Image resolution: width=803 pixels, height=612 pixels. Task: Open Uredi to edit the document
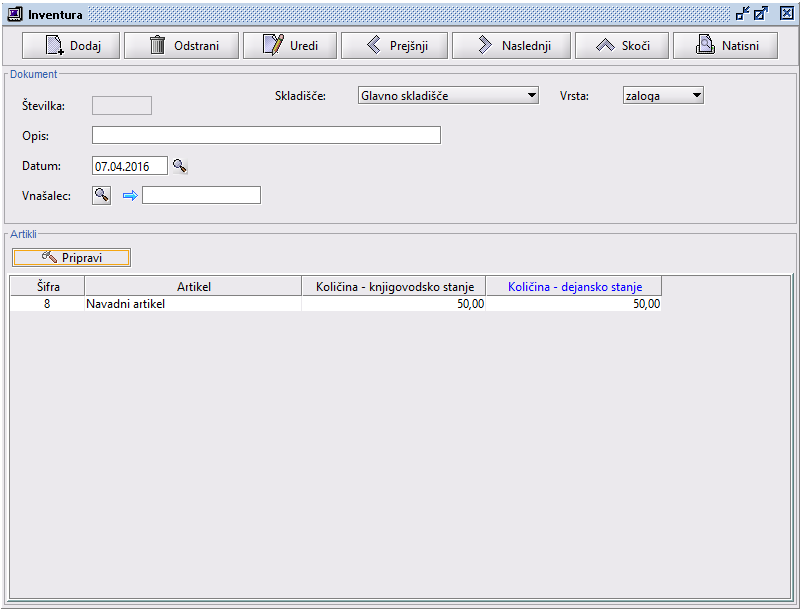click(x=289, y=46)
